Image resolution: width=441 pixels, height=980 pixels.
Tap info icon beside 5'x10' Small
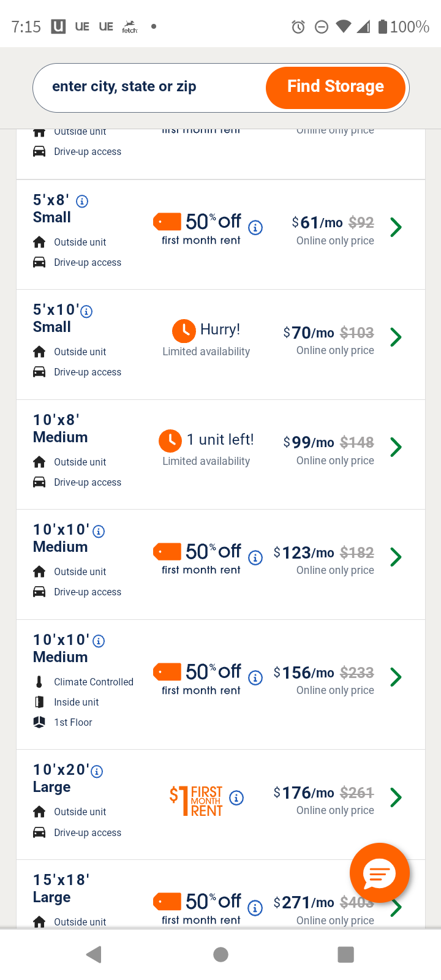87,312
